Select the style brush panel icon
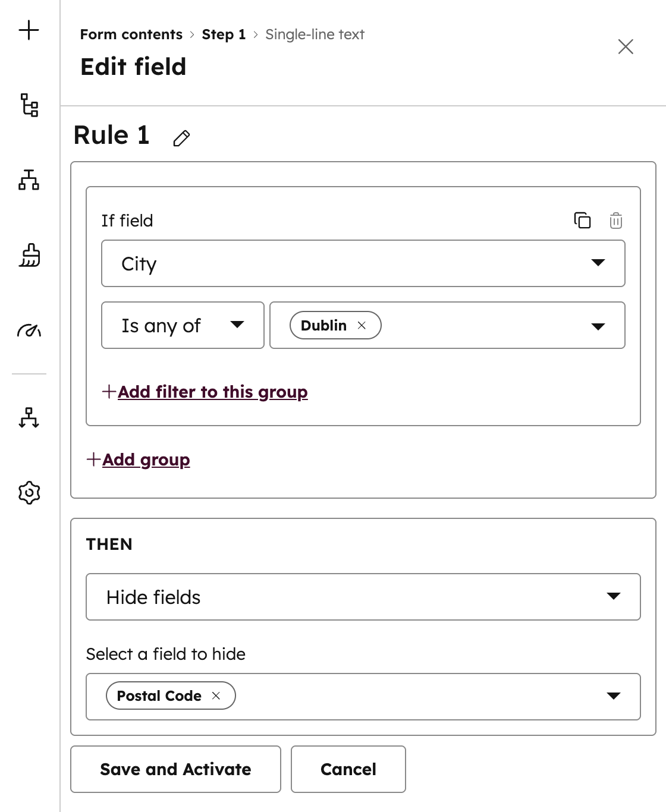The height and width of the screenshot is (812, 666). pyautogui.click(x=28, y=257)
